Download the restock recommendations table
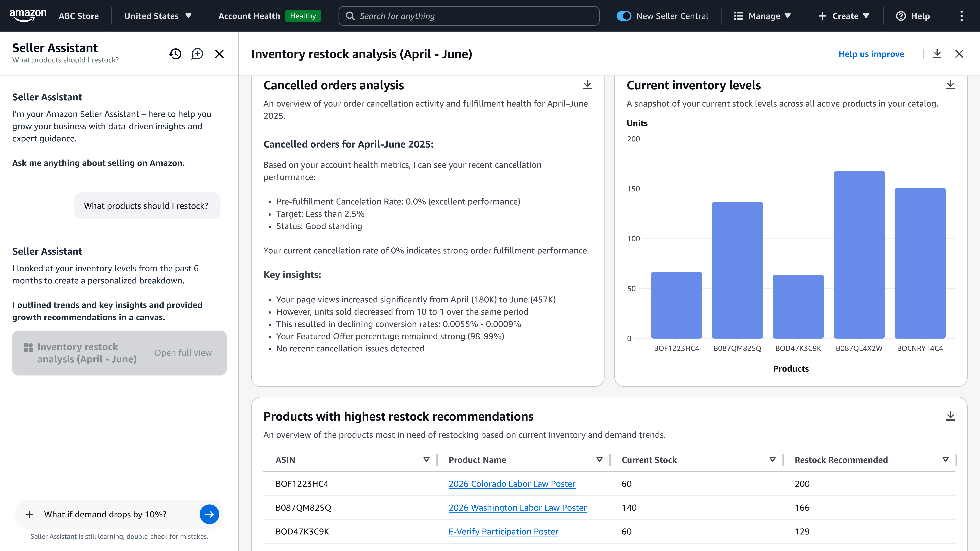 [951, 416]
